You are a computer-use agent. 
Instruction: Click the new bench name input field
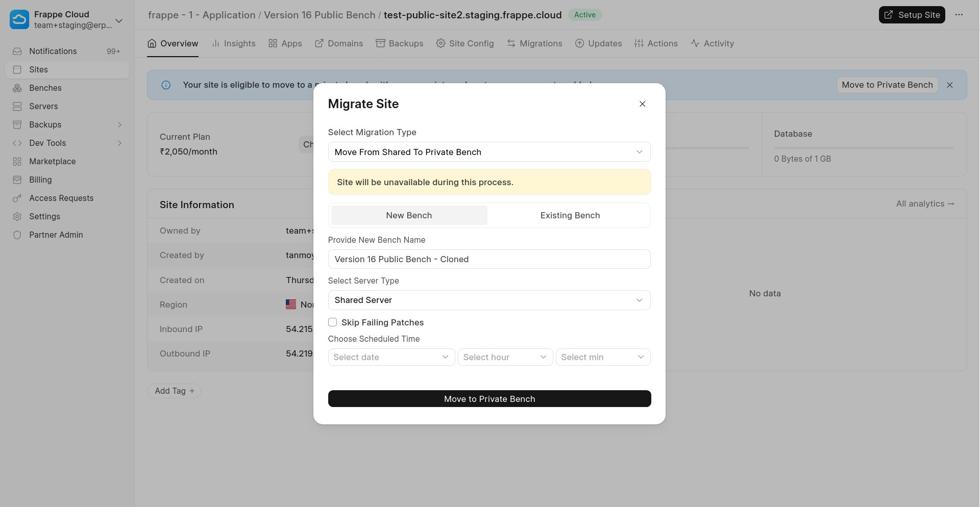tap(489, 259)
